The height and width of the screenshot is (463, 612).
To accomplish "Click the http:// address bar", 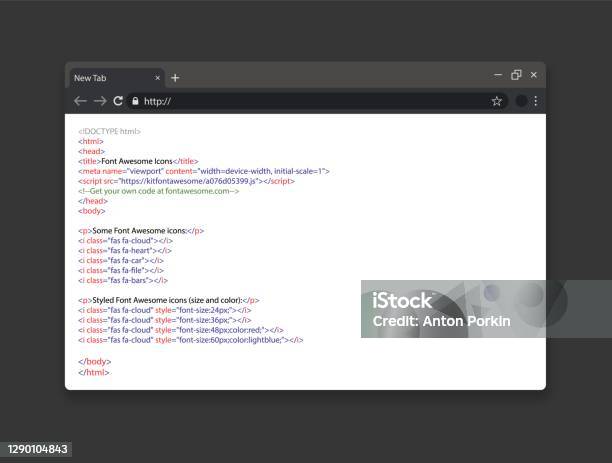I will [x=317, y=102].
